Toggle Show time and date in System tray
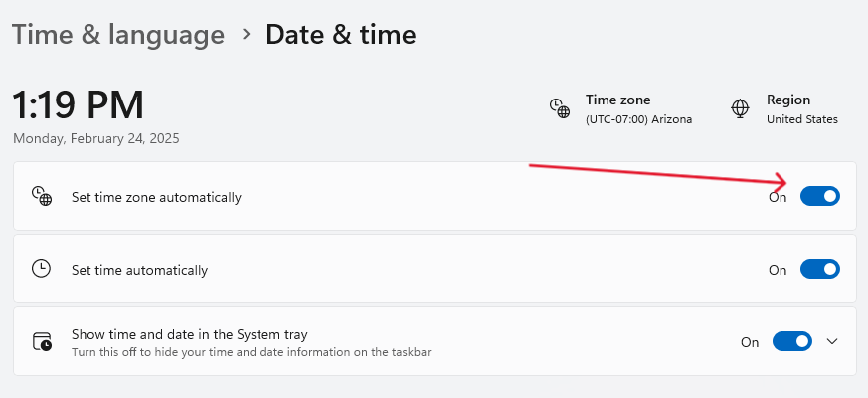868x398 pixels. click(x=792, y=342)
